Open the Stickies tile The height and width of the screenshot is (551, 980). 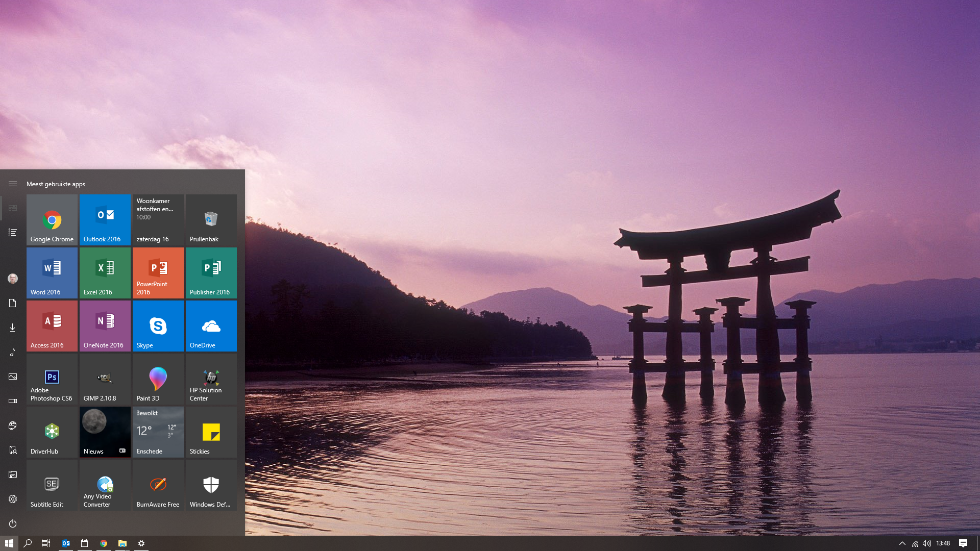pyautogui.click(x=211, y=432)
